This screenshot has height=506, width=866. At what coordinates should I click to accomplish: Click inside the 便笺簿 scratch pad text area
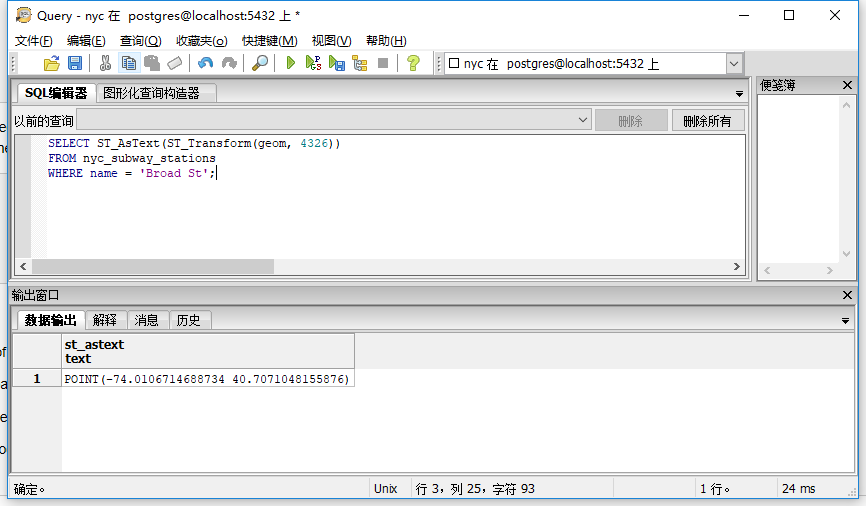pyautogui.click(x=799, y=180)
